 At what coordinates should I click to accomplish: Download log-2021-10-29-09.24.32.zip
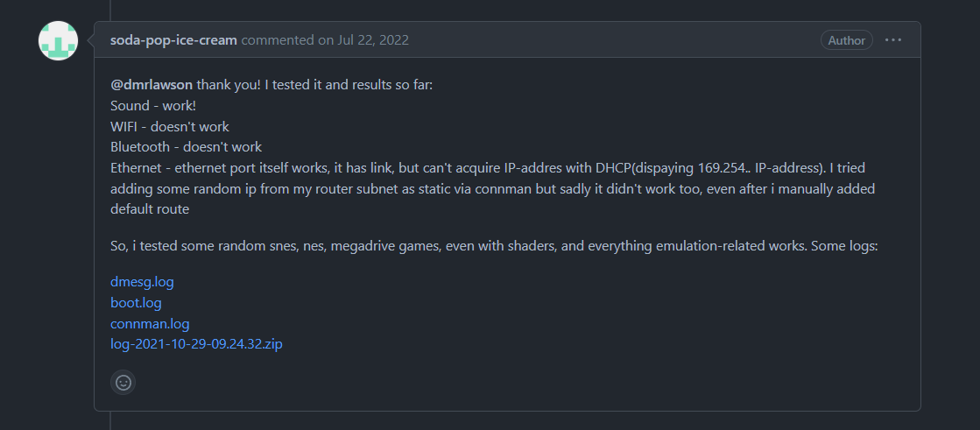196,344
